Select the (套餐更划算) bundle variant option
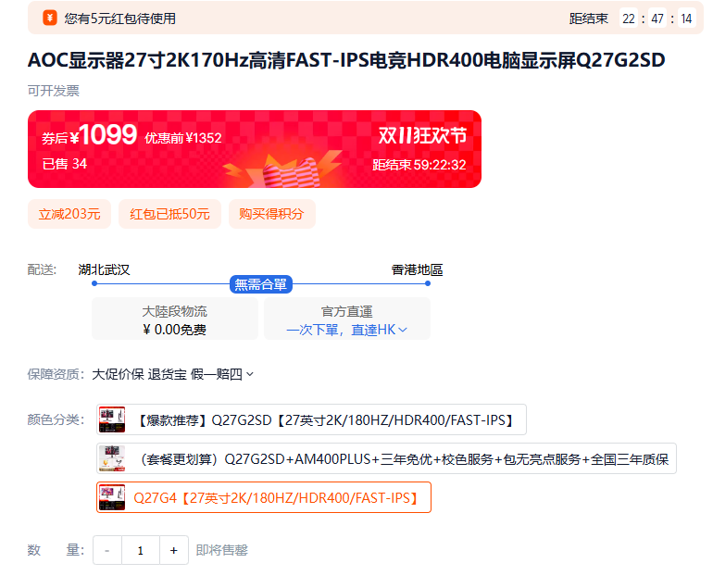Image resolution: width=713 pixels, height=588 pixels. (x=386, y=458)
